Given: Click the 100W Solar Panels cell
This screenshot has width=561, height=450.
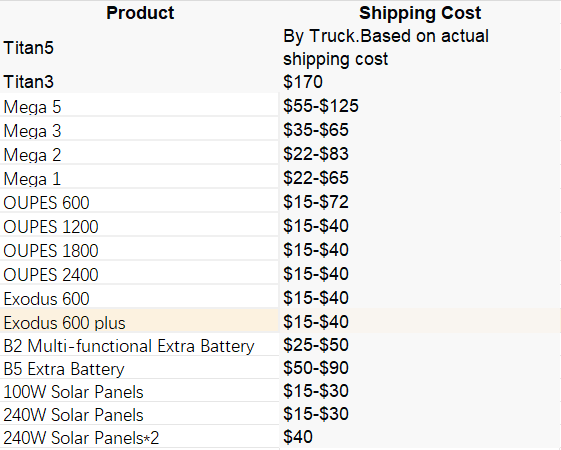Looking at the screenshot, I should pos(140,391).
